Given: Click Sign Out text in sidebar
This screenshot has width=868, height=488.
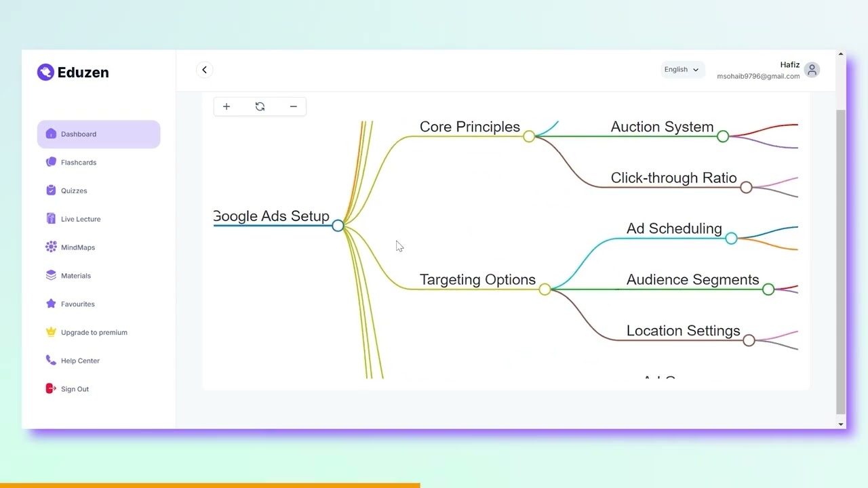Looking at the screenshot, I should [x=75, y=389].
